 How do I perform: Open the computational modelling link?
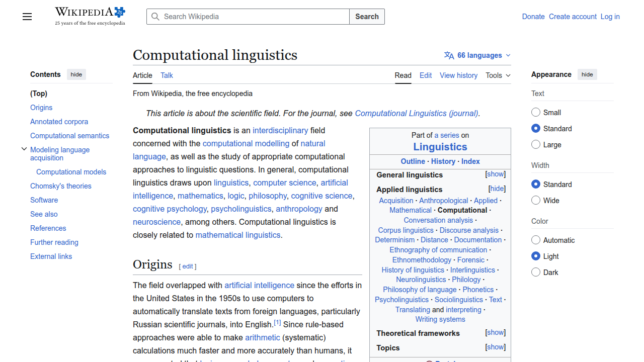pos(246,143)
